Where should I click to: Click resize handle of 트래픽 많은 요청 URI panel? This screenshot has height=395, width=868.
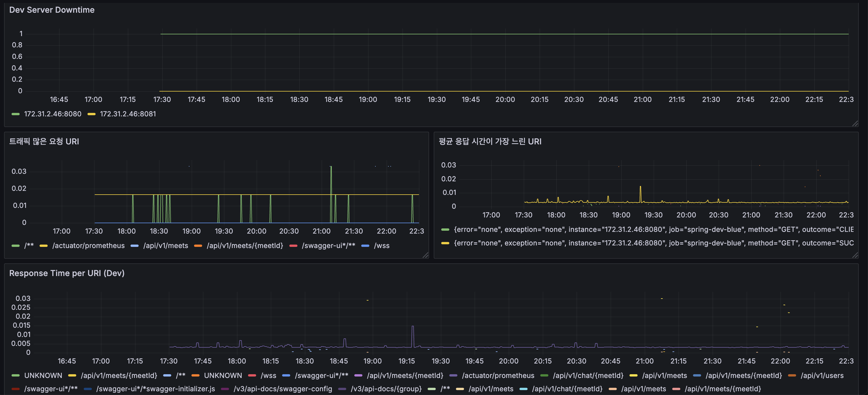click(x=425, y=255)
